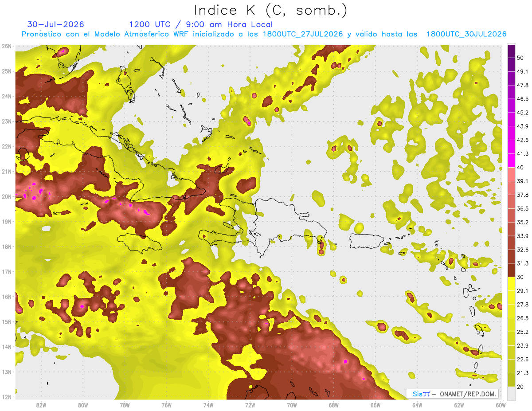Click the dark brown colorbar segment between 30 and 31.3

[511, 270]
